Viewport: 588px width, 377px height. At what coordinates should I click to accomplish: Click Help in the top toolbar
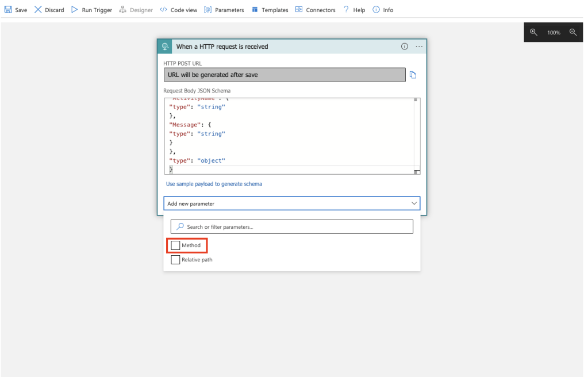[x=354, y=10]
